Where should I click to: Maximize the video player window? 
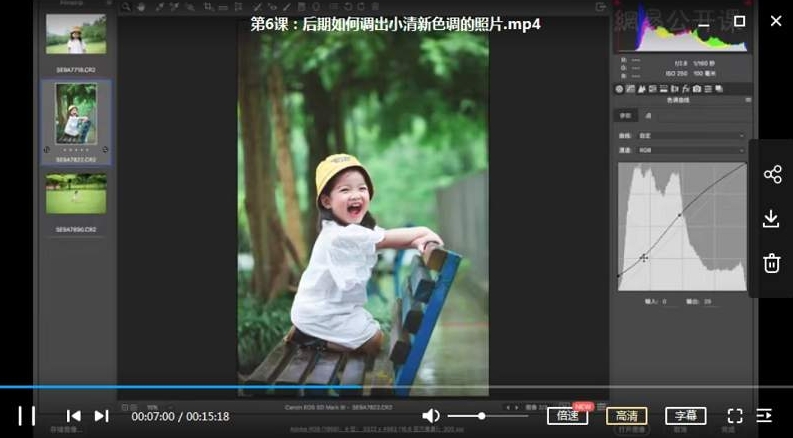click(739, 21)
